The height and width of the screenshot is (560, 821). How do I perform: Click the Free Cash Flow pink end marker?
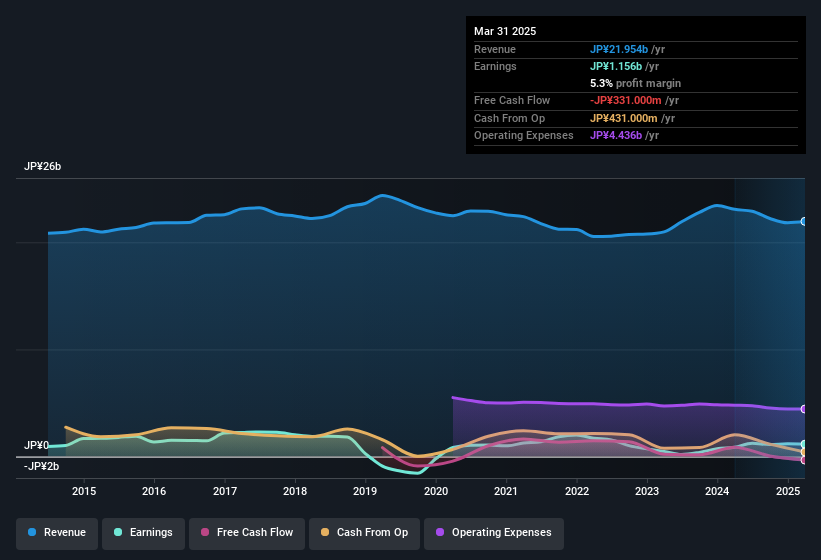coord(804,460)
